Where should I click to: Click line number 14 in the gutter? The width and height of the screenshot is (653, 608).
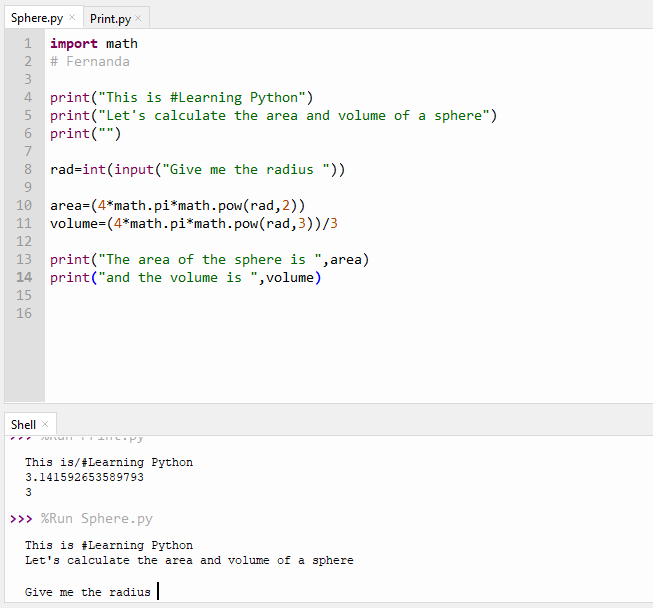tap(25, 277)
